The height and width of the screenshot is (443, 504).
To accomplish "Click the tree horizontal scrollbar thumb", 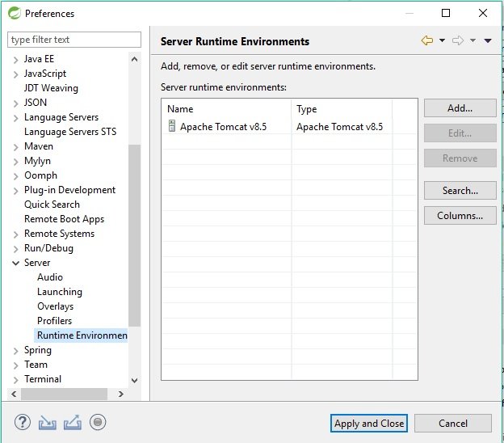I will click(64, 394).
